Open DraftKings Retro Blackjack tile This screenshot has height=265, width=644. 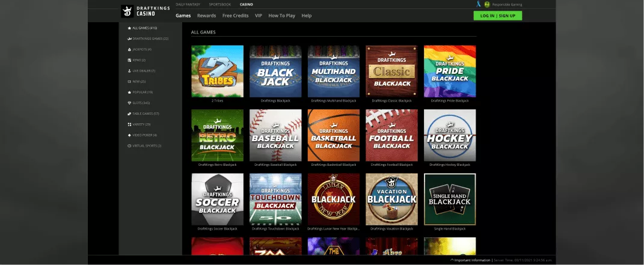217,135
